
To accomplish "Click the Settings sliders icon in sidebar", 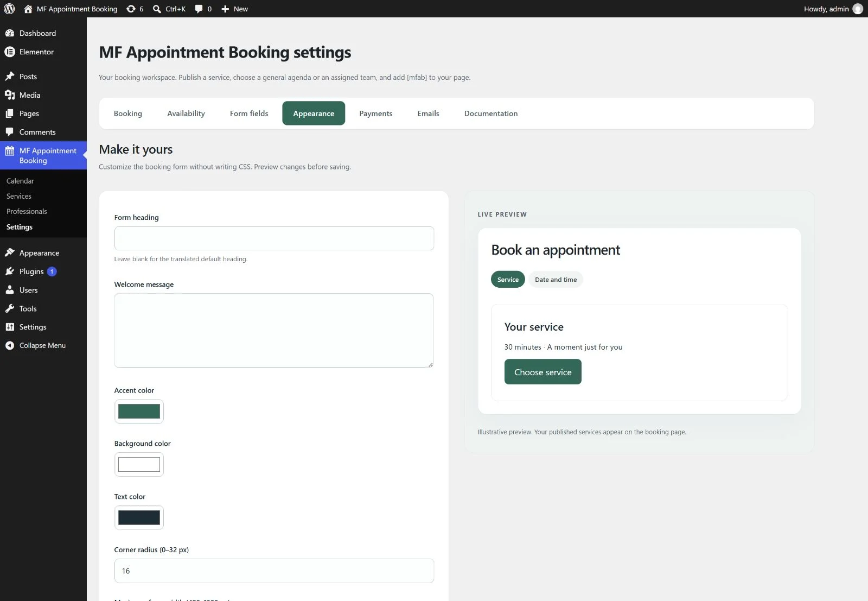I will click(10, 327).
